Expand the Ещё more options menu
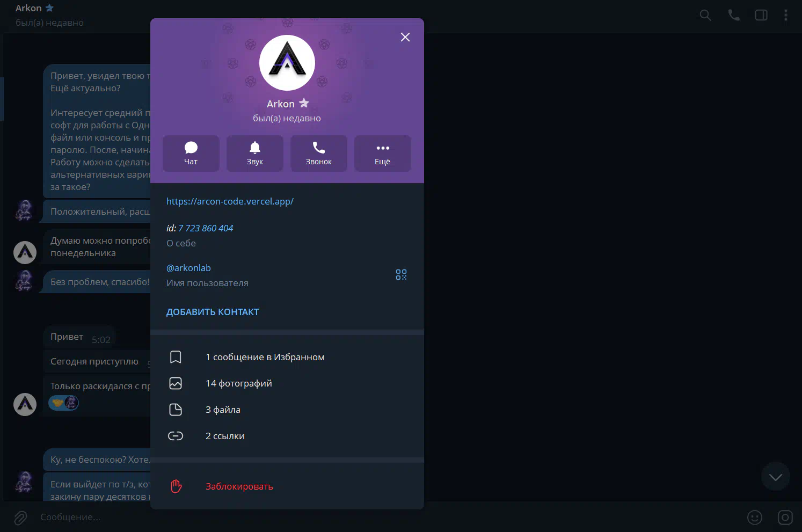The width and height of the screenshot is (802, 532). click(x=382, y=154)
